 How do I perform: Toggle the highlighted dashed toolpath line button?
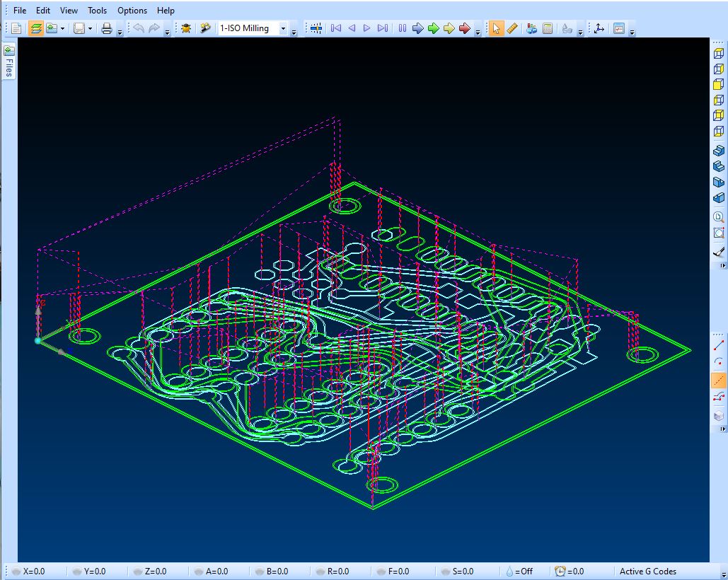719,381
